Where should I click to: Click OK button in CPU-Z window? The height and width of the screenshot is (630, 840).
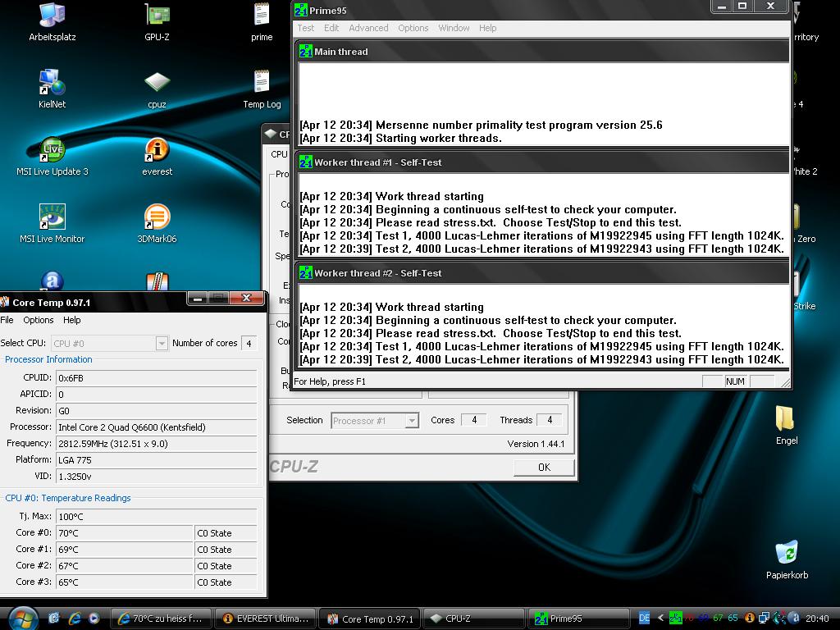point(544,467)
